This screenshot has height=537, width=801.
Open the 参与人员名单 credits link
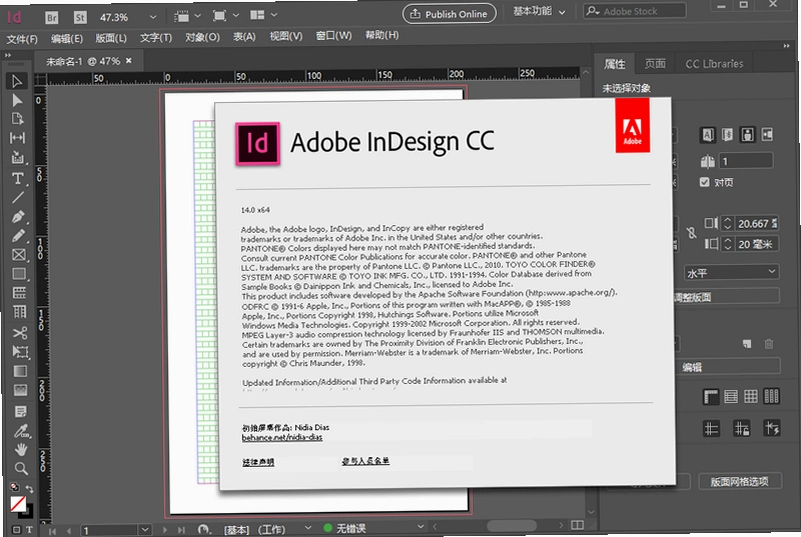click(x=366, y=461)
